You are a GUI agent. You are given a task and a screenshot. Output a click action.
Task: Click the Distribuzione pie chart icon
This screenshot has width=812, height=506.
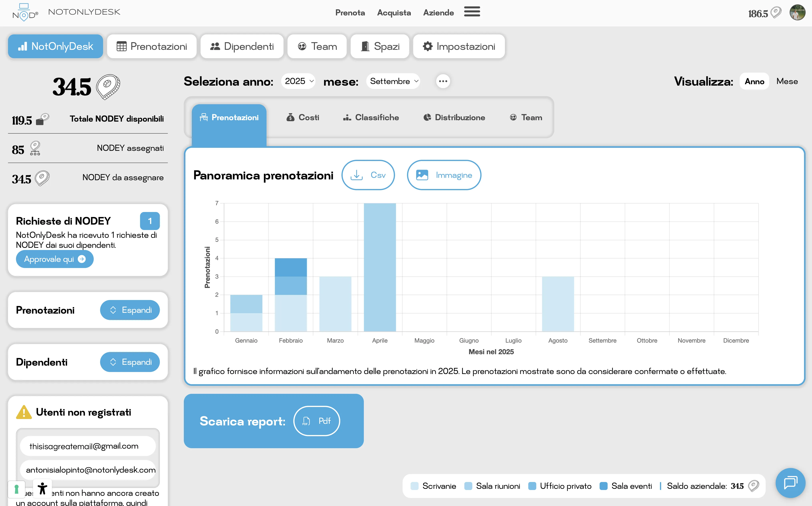coord(427,117)
